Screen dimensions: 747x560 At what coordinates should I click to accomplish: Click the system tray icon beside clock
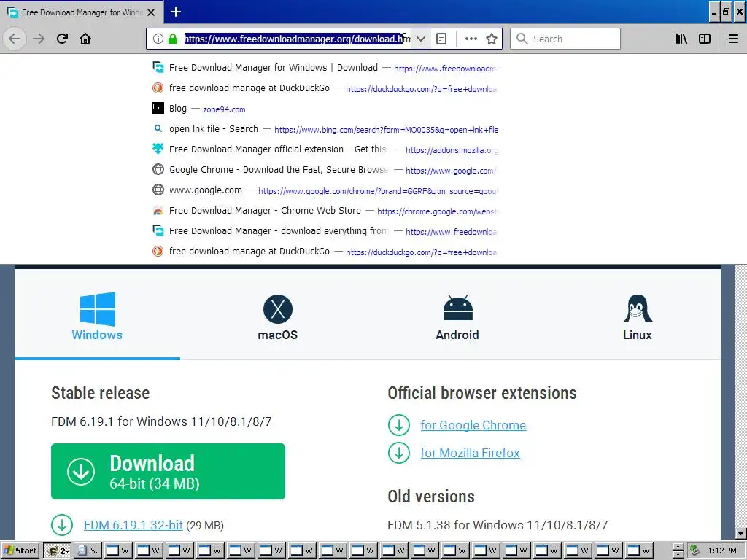695,551
